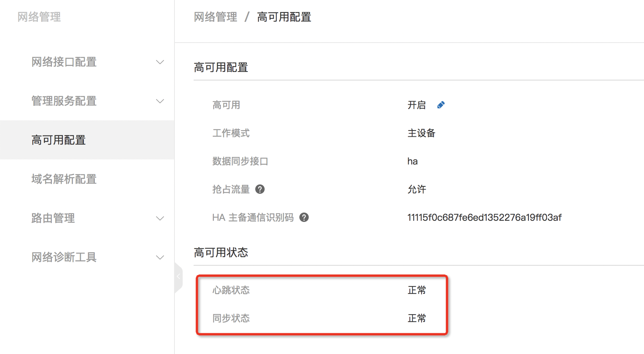Open the 路由管理 sidebar item
The width and height of the screenshot is (644, 354).
53,218
